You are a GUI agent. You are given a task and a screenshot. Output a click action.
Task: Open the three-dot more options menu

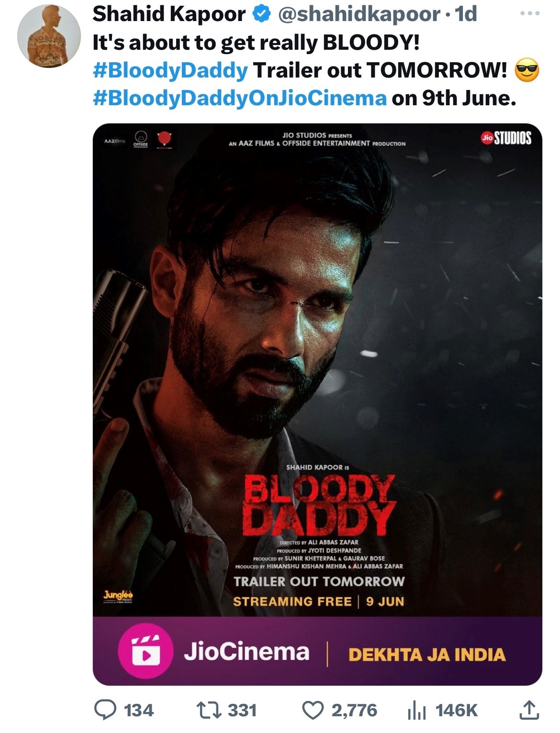tap(530, 14)
